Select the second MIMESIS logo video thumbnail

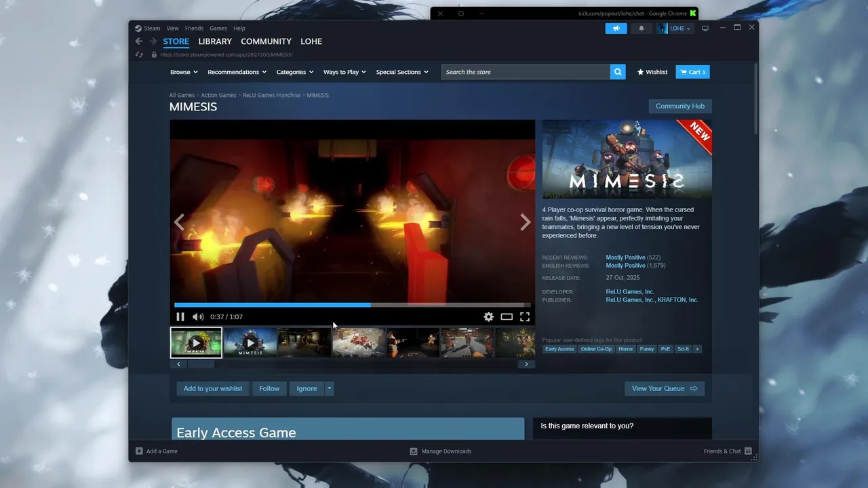[250, 343]
